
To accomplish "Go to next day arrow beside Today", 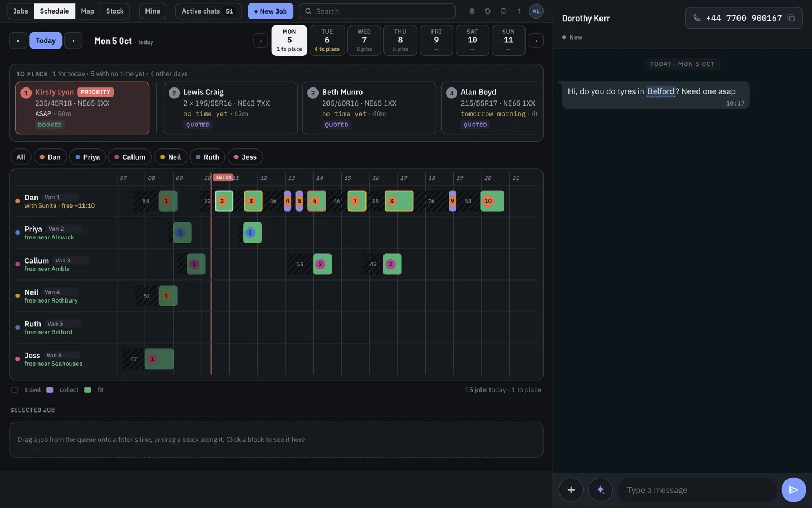I will 73,41.
